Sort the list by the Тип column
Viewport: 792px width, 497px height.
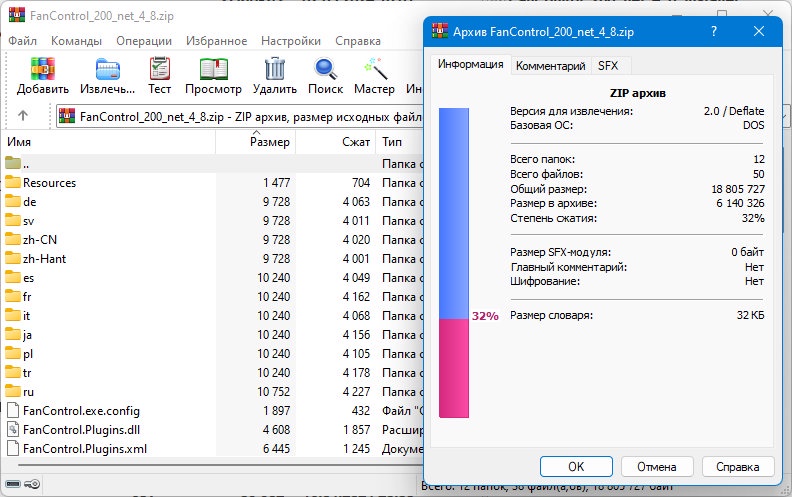click(x=400, y=142)
